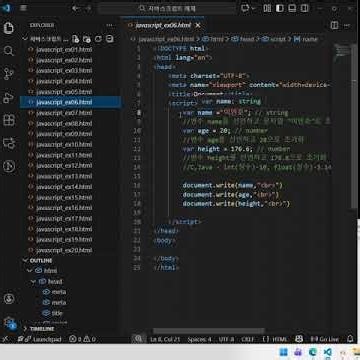The width and height of the screenshot is (360, 360).
Task: Click Collapse Folders icon in explorer
Action: pyautogui.click(x=109, y=39)
